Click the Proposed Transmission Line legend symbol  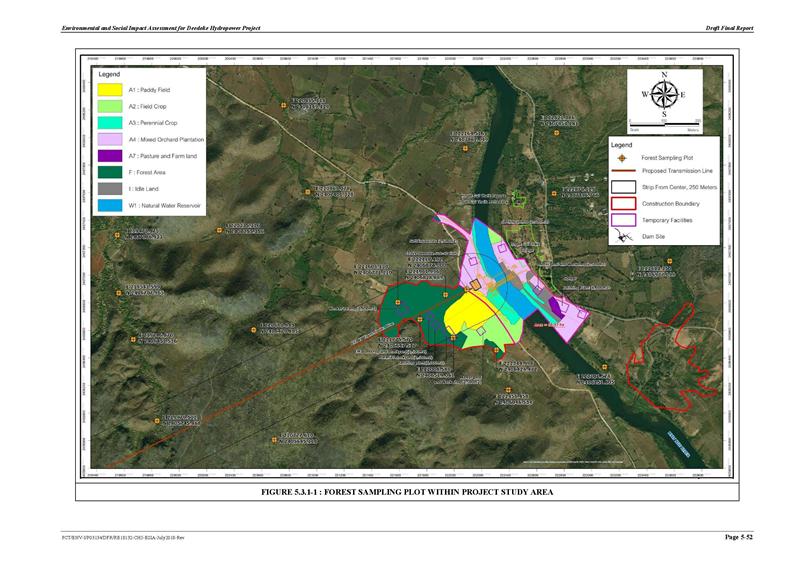pyautogui.click(x=622, y=171)
